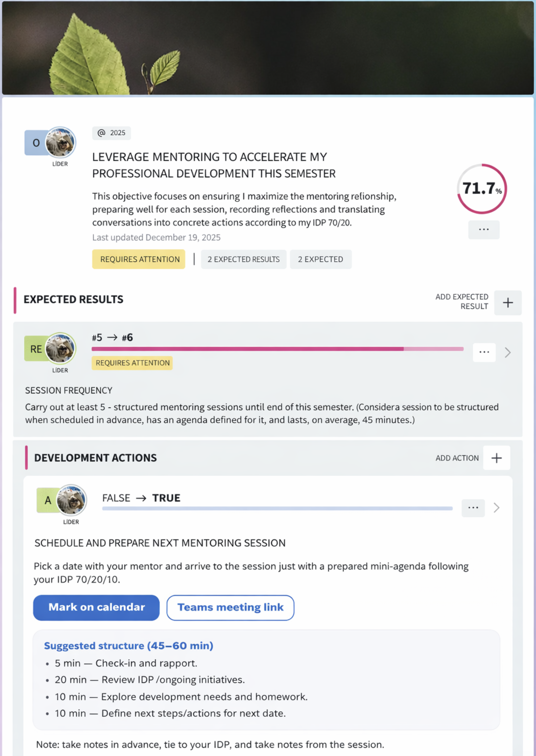Open the objective's three-dot options menu

pyautogui.click(x=483, y=230)
